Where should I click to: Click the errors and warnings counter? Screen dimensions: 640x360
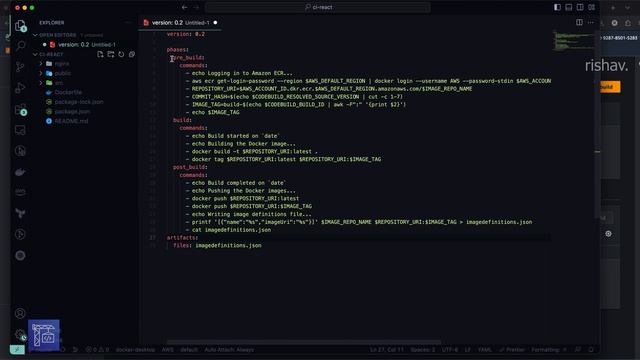coord(97,349)
